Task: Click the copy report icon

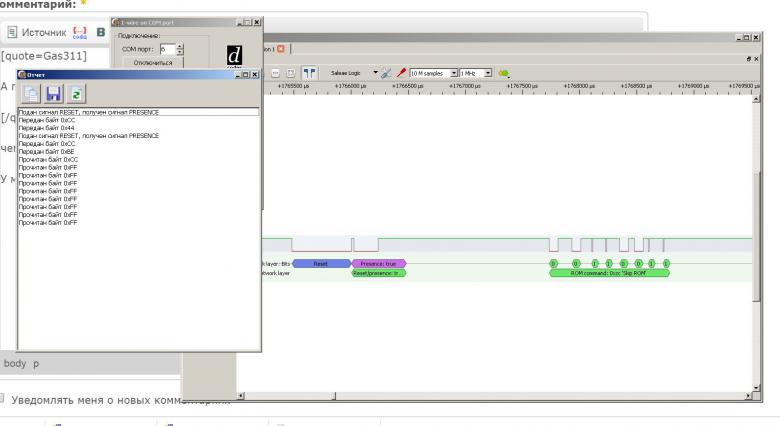Action: click(x=31, y=92)
